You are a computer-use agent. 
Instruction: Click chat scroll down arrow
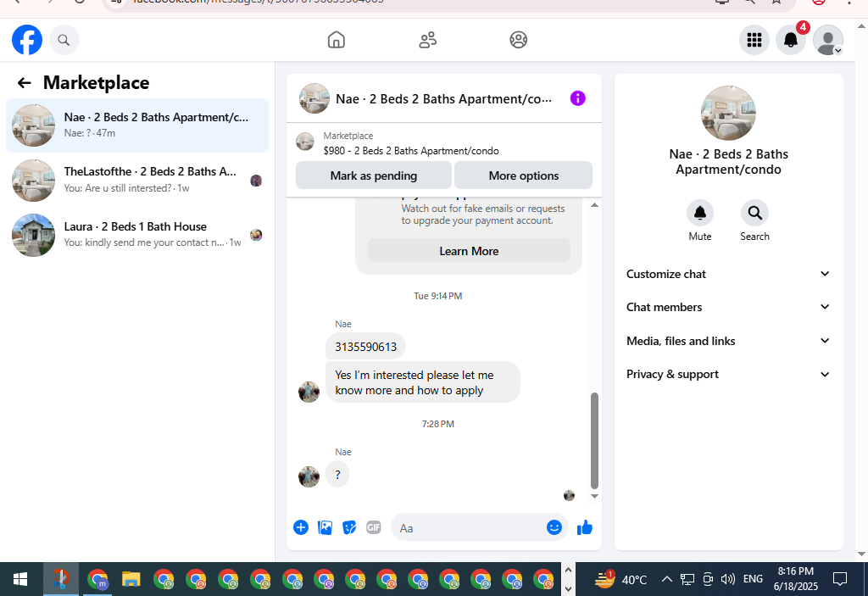(x=594, y=496)
